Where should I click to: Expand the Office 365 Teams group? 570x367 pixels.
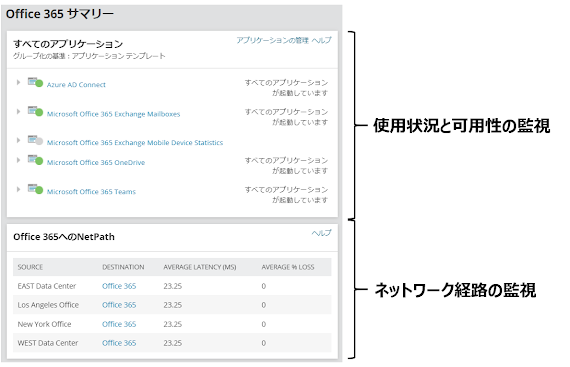[x=18, y=189]
